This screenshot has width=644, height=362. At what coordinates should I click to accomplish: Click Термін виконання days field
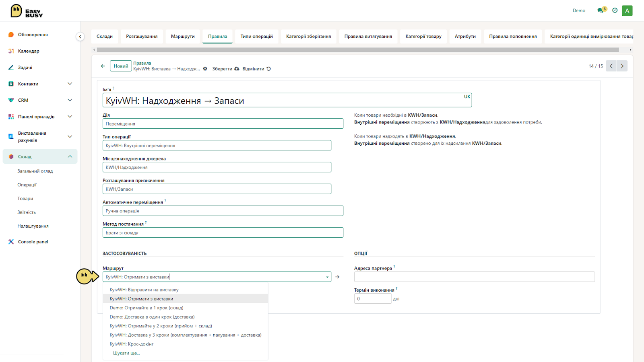[373, 298]
